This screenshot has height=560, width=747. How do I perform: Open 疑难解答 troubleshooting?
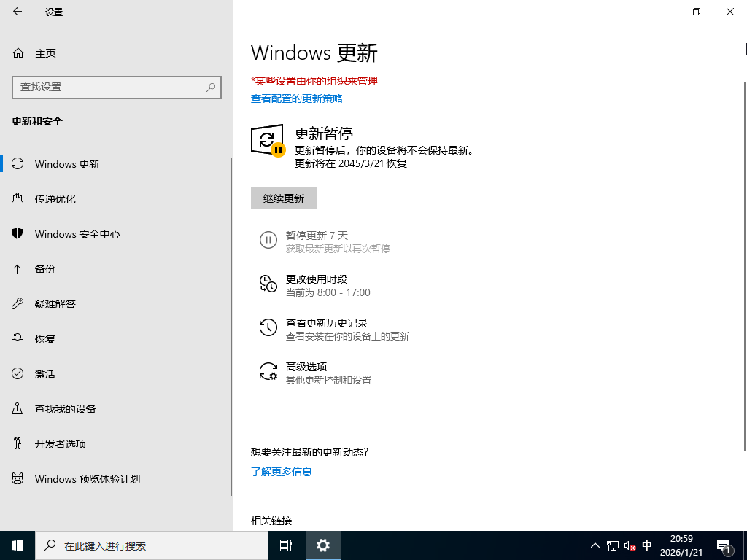(x=56, y=304)
